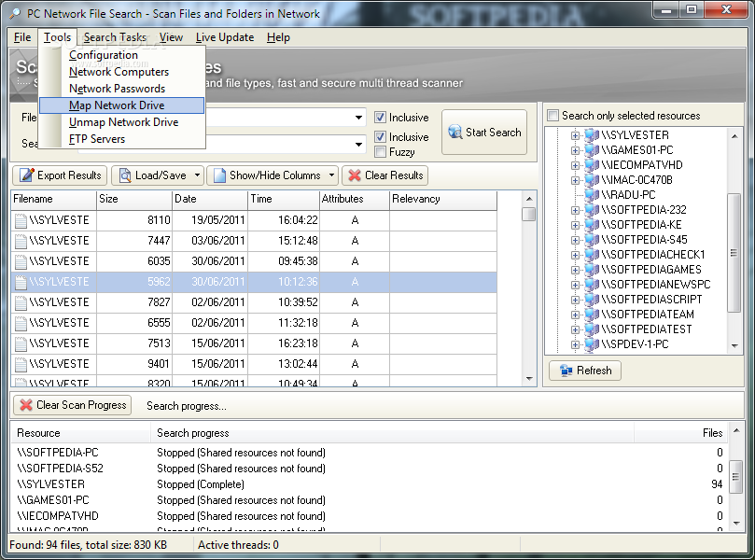
Task: Click the application icon in title bar
Action: [x=15, y=13]
